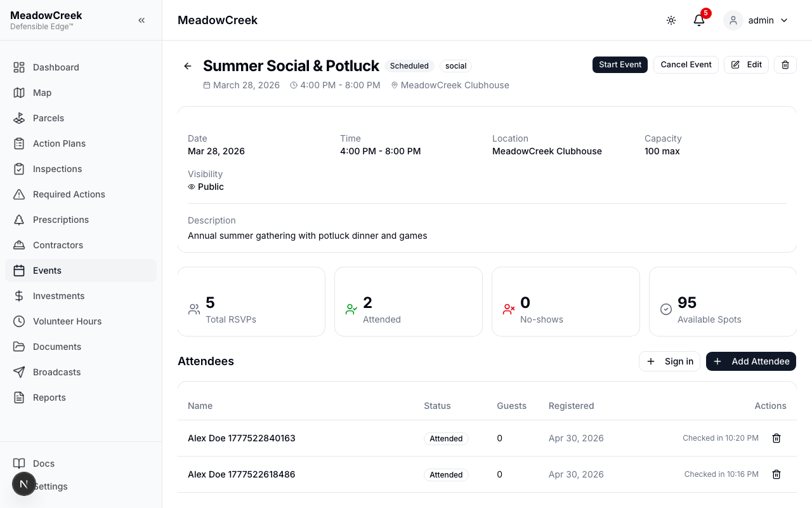Select Required Actions in sidebar

pyautogui.click(x=81, y=194)
